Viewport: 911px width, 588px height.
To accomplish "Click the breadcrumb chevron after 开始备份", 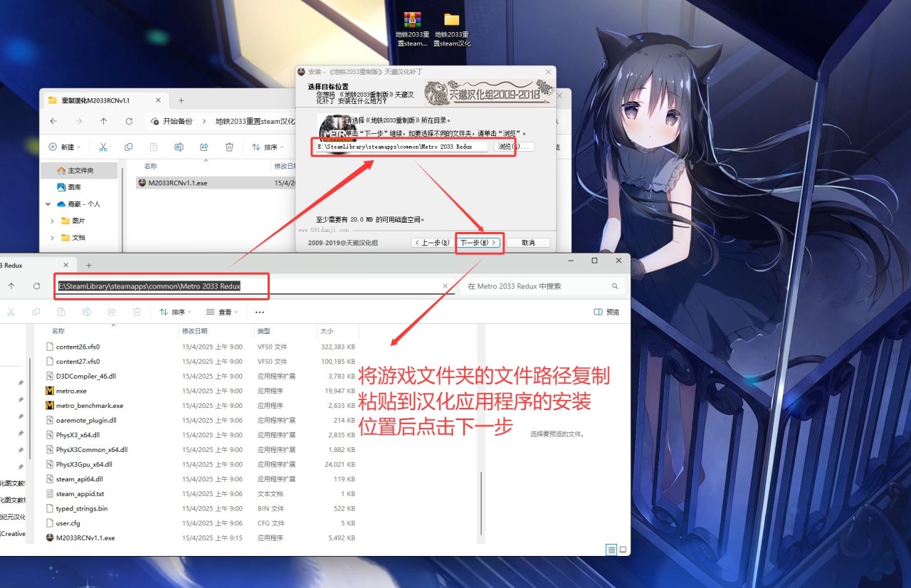I will [x=204, y=121].
